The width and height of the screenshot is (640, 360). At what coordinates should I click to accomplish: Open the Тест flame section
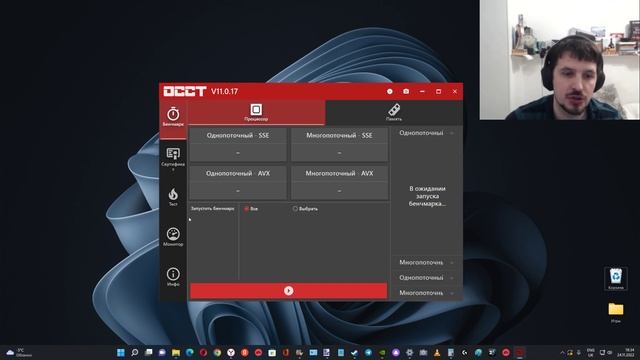[173, 197]
